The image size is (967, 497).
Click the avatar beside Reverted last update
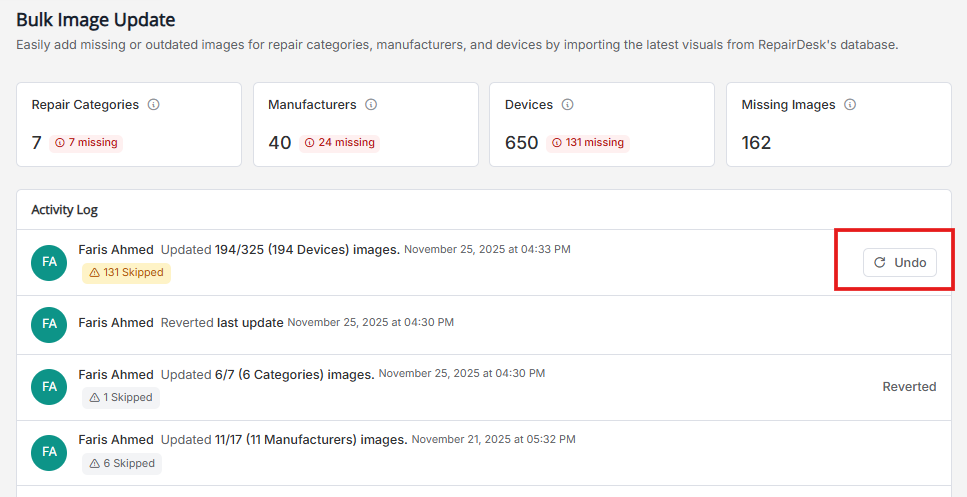(49, 325)
